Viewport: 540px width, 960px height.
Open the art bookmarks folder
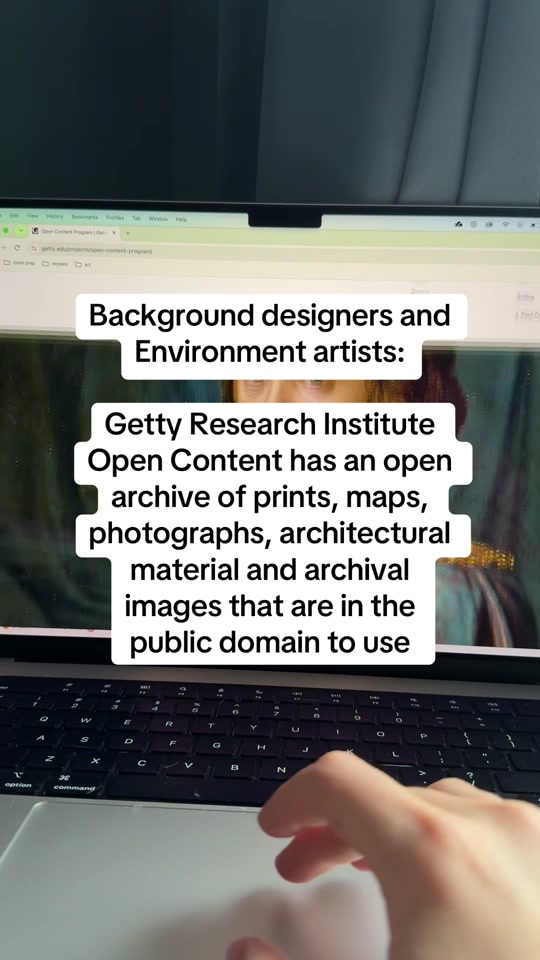point(83,264)
